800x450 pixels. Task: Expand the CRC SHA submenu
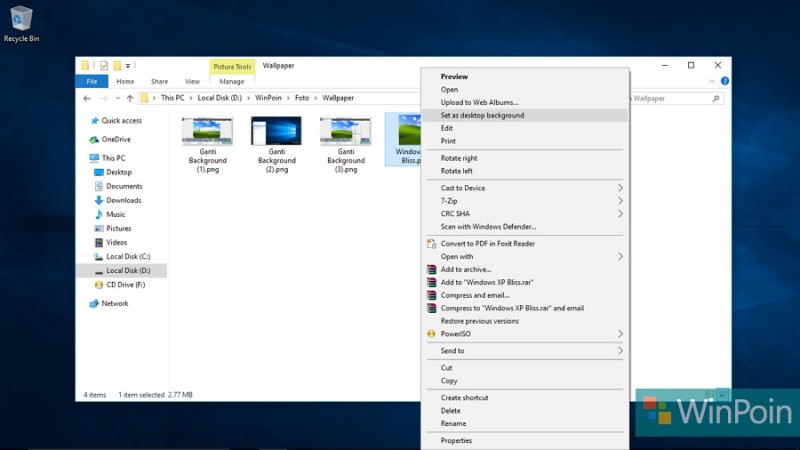click(525, 214)
